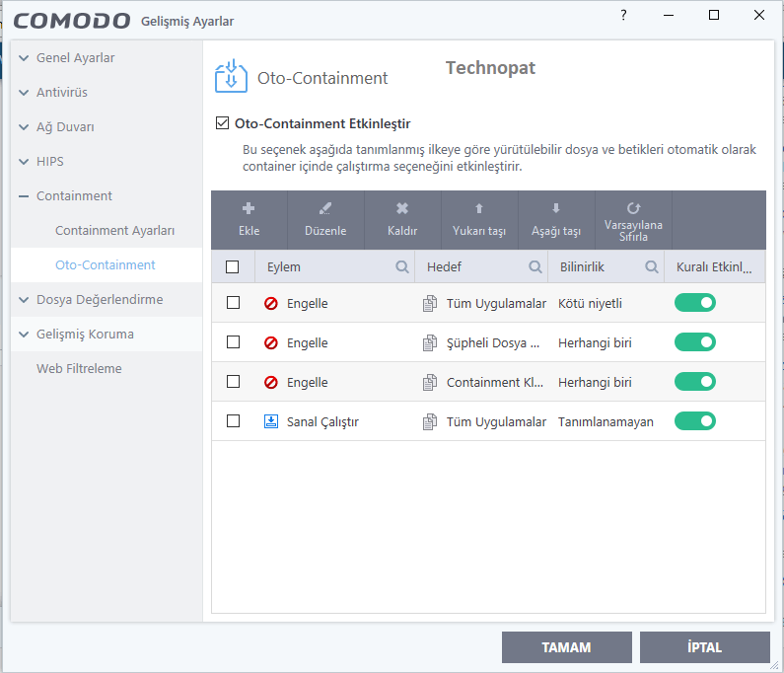This screenshot has width=784, height=673.
Task: Tick the Sanal Çalıştır rule checkbox
Action: tap(233, 421)
